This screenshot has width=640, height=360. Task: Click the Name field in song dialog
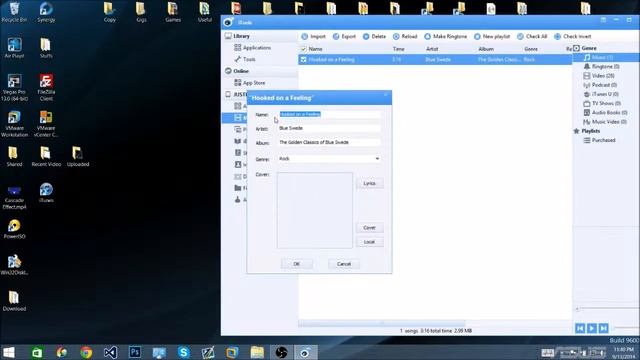pos(329,114)
